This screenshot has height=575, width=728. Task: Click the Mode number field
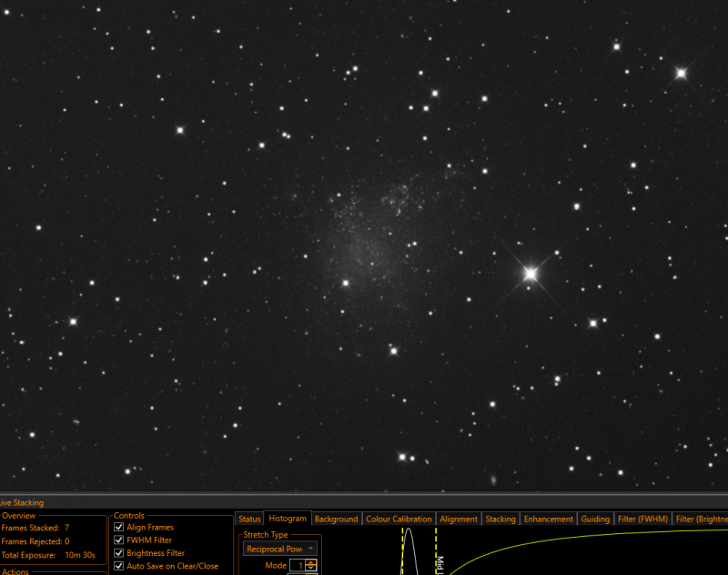pos(298,565)
